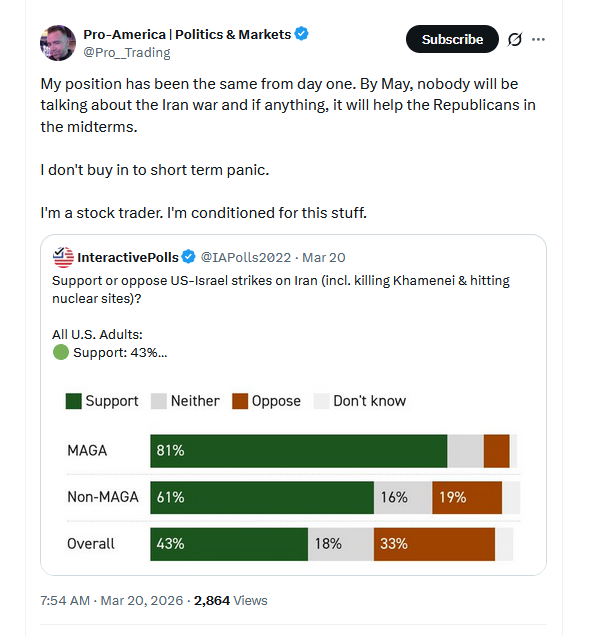Click the blue verified badge beside Pro-America

coord(301,34)
